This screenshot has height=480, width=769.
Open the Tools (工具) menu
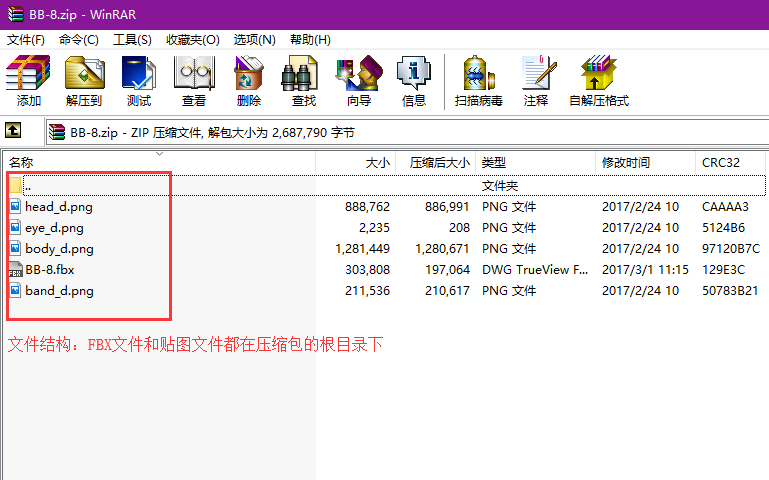[132, 39]
